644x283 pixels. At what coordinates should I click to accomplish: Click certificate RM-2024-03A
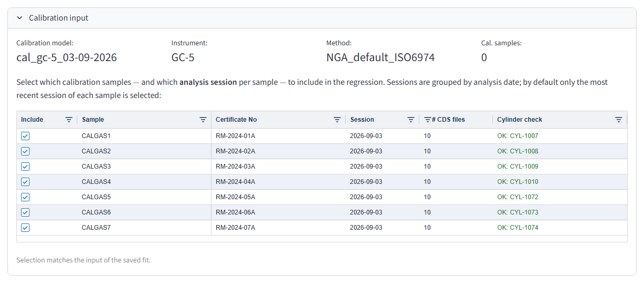pyautogui.click(x=235, y=167)
